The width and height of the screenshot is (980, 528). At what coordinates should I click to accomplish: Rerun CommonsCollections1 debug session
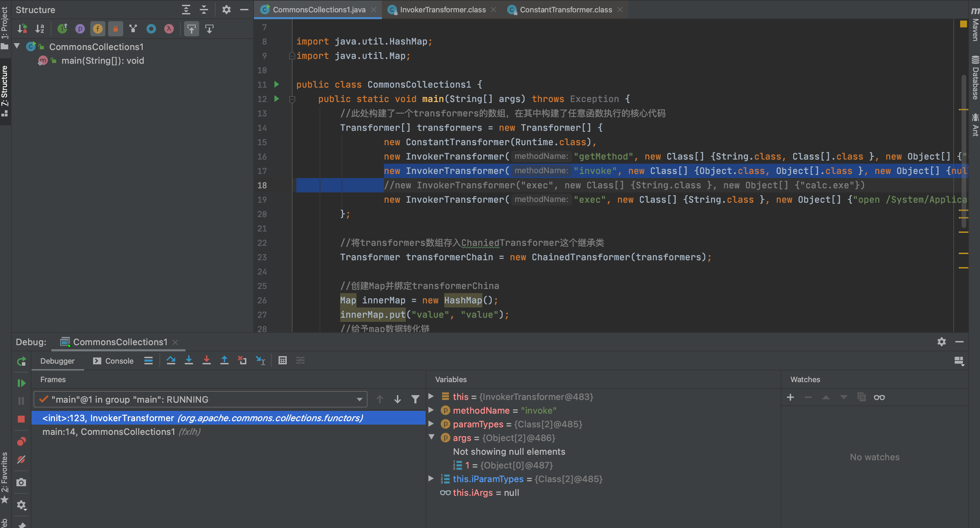pos(21,361)
